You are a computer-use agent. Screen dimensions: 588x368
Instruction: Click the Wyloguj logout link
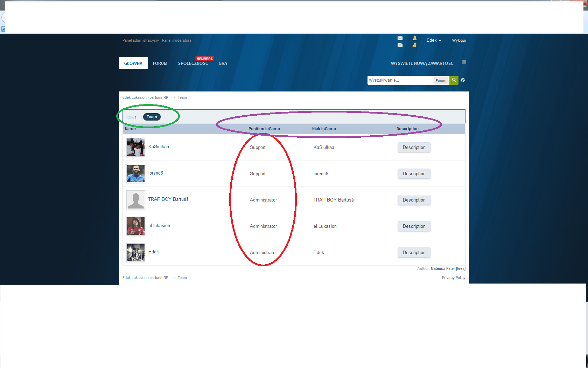pos(458,41)
